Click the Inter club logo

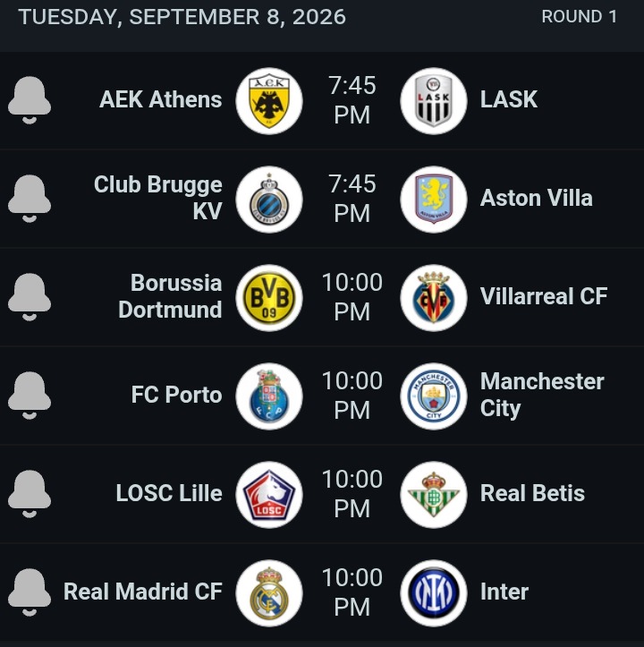434,593
